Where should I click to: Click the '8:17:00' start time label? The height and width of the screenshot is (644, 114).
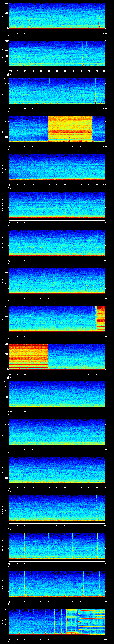pos(9,147)
